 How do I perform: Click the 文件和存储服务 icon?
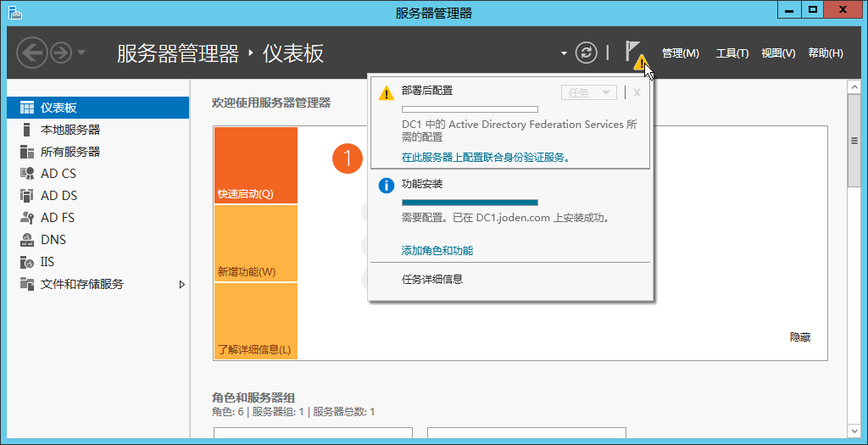tap(26, 285)
